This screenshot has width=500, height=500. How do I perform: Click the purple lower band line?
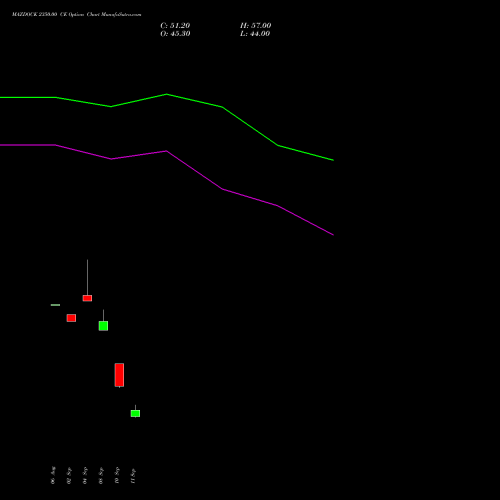coord(167,151)
